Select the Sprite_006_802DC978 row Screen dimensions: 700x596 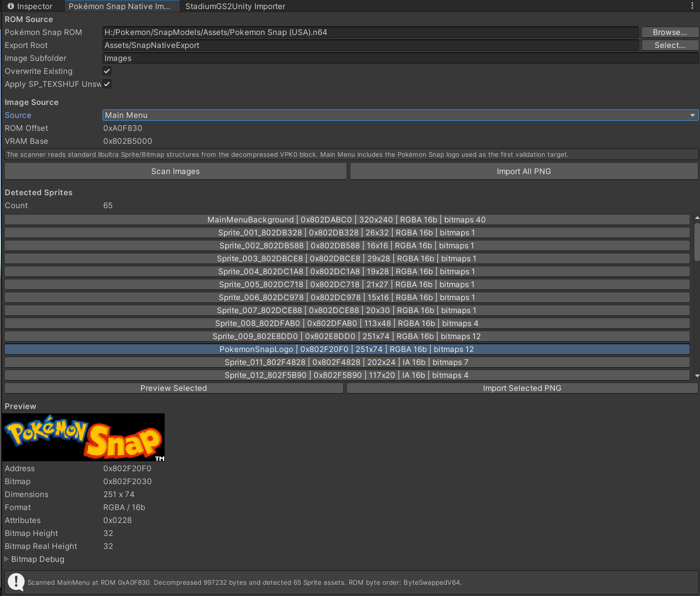point(347,298)
